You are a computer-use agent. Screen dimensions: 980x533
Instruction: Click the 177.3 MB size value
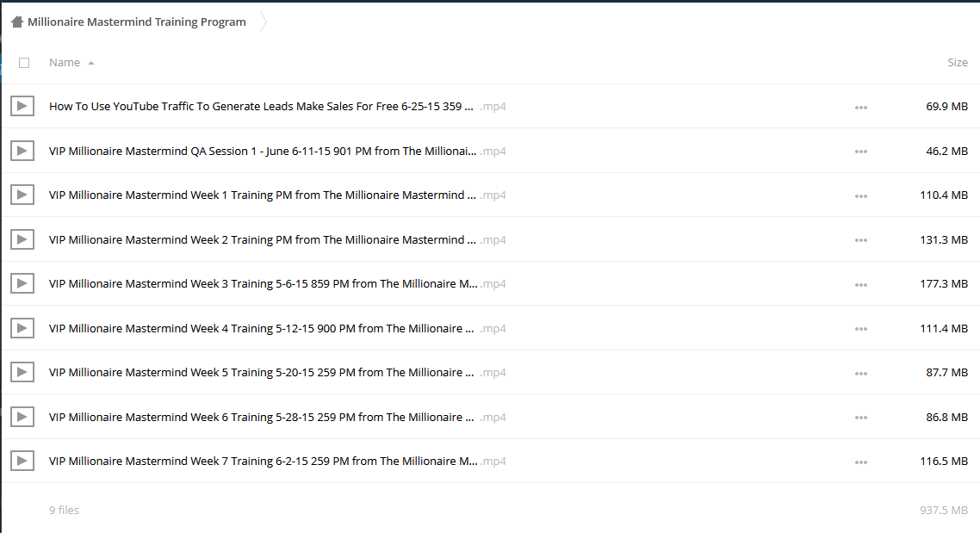[x=944, y=284]
